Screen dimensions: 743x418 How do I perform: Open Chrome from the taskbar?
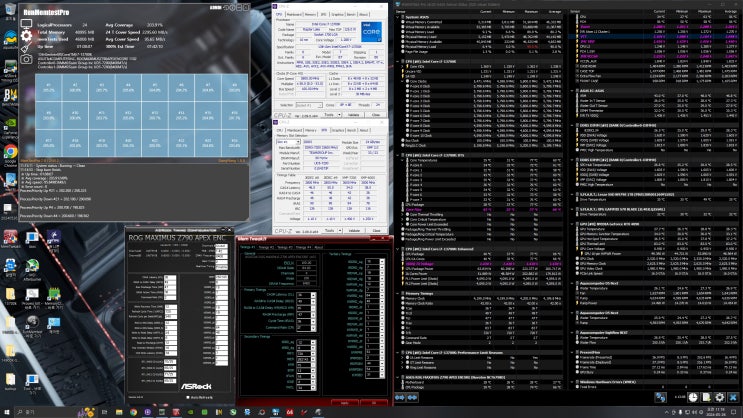pos(133,412)
